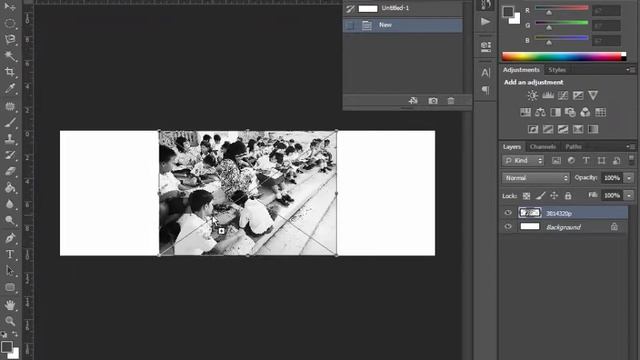Create new snapshot camera icon in History

tap(433, 100)
